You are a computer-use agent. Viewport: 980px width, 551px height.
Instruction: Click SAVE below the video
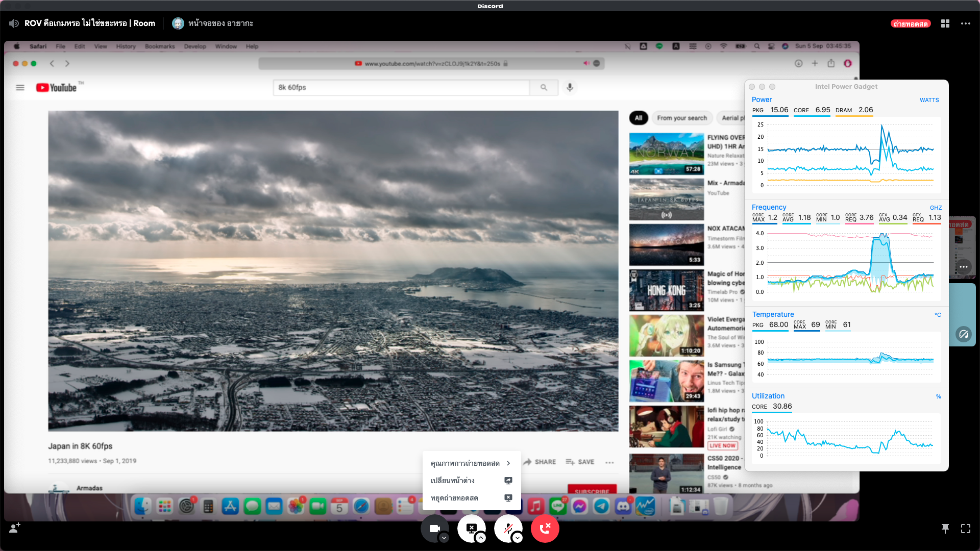580,462
